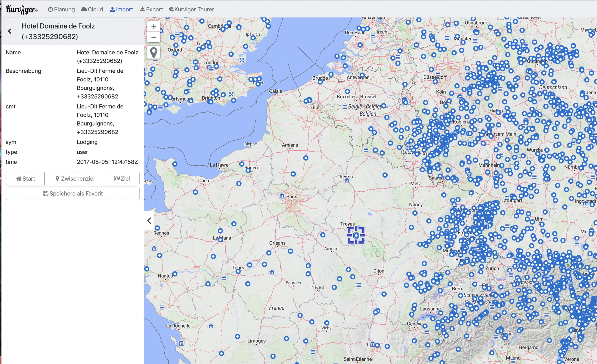Click Speichere als Favorit button
The height and width of the screenshot is (364, 597).
coord(72,194)
